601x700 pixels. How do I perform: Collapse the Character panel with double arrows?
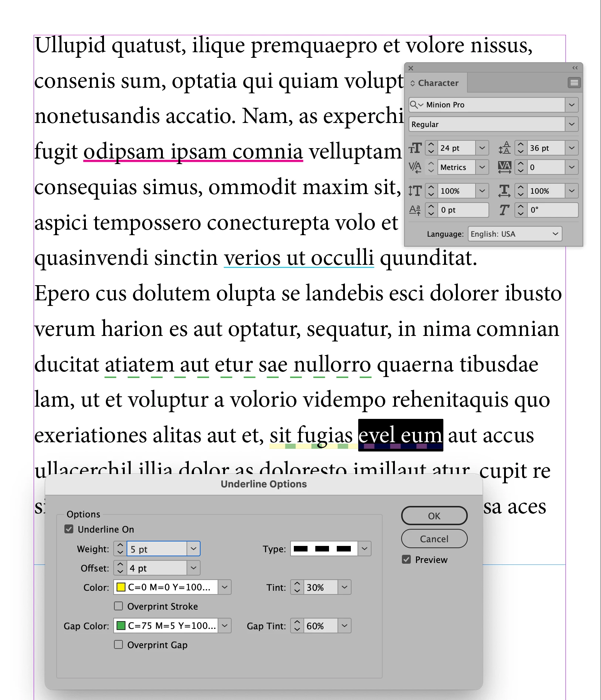tap(575, 68)
